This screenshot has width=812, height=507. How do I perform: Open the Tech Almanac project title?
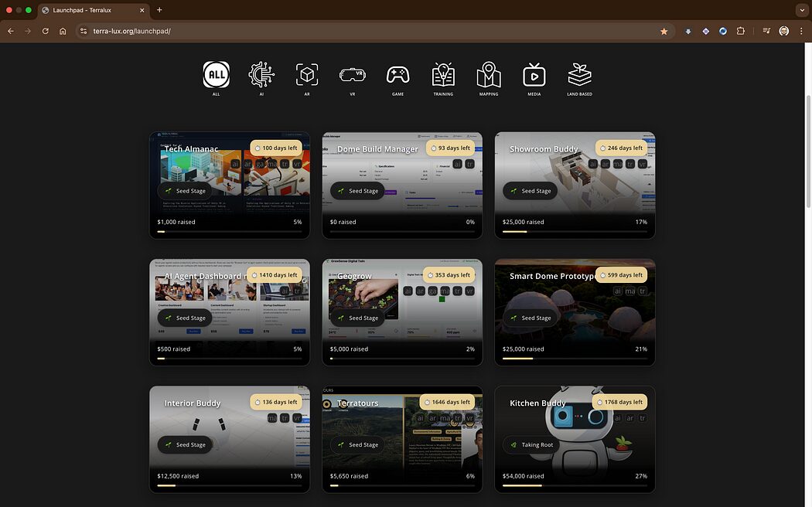191,149
